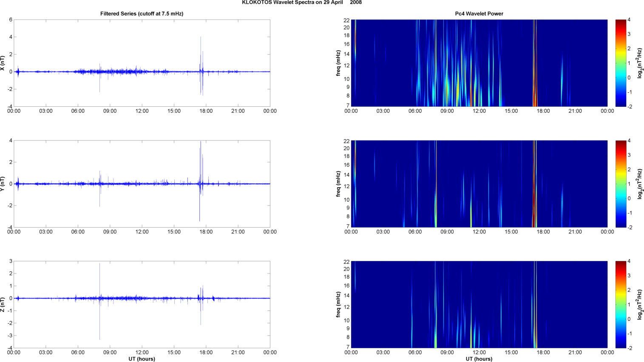Select the Y (nT) axis label
Screen dimensions: 644x362
3,184
